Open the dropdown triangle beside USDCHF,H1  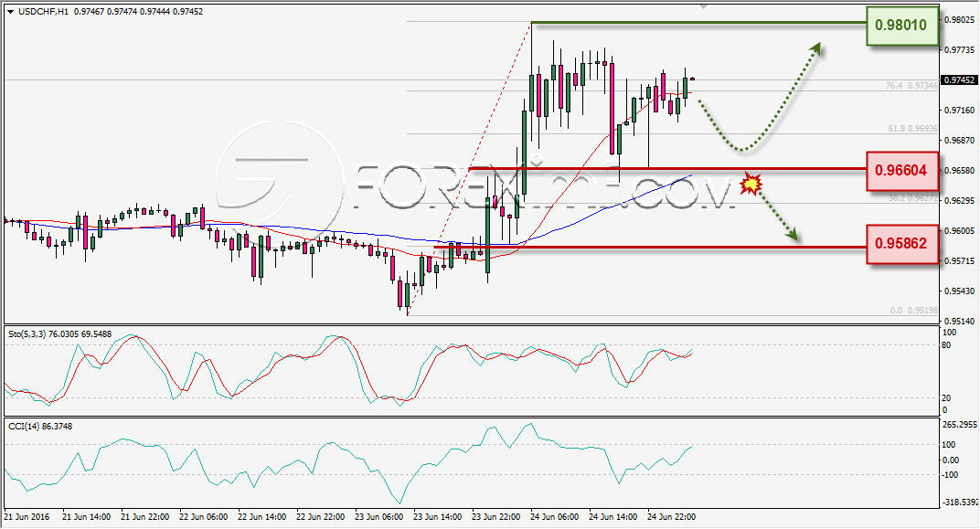(x=11, y=12)
